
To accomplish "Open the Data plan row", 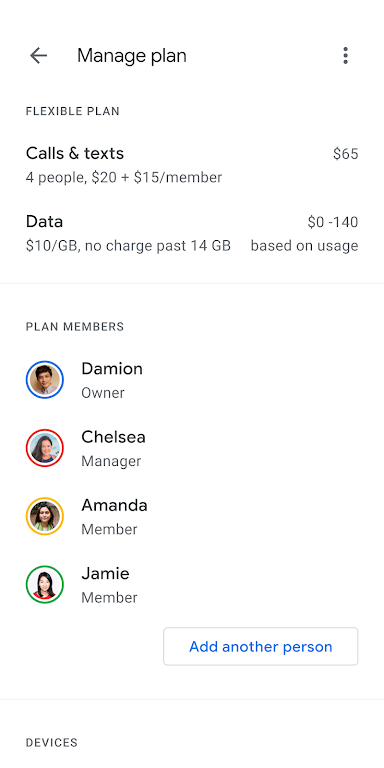I will coord(192,233).
